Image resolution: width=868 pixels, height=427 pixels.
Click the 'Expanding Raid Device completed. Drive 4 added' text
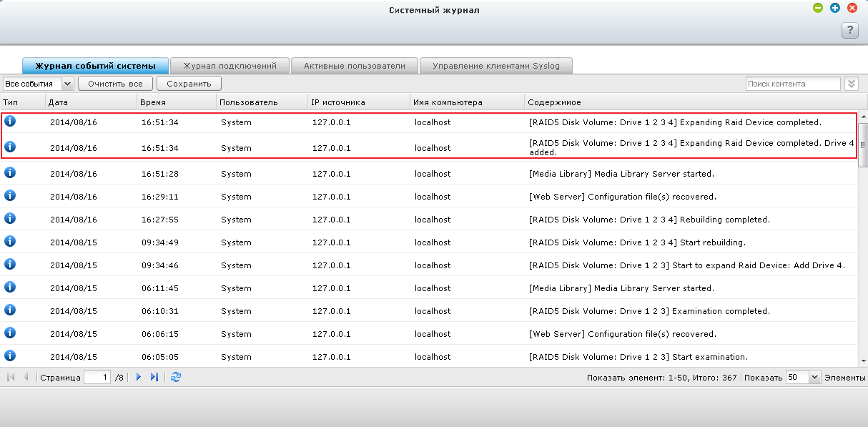coord(691,147)
